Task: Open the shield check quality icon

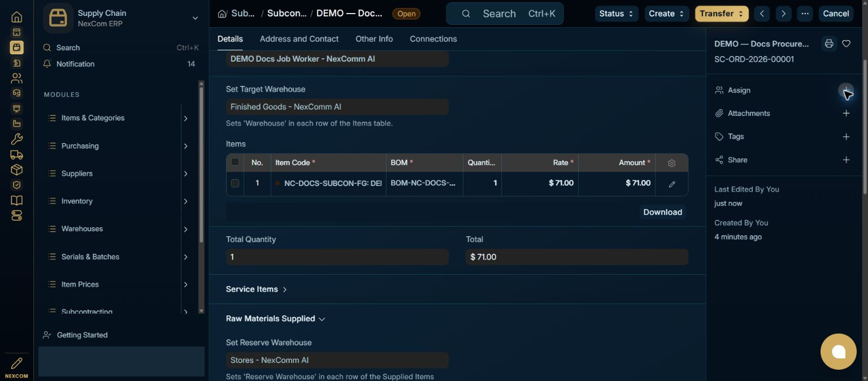Action: click(x=16, y=185)
